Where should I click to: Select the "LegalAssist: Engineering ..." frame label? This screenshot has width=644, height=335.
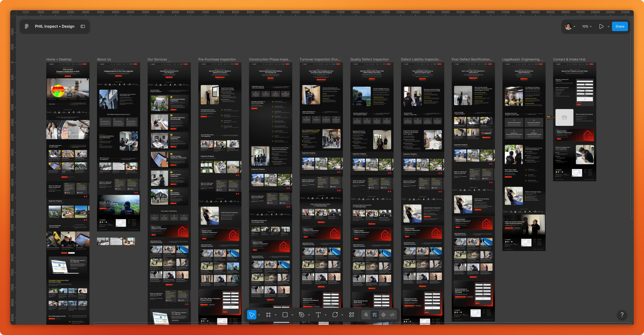pyautogui.click(x=522, y=59)
